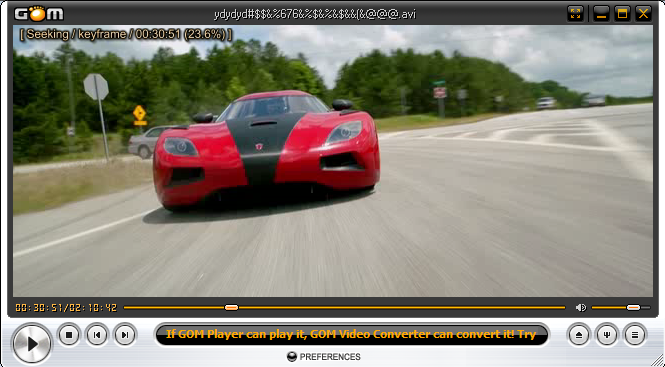This screenshot has width=665, height=367.
Task: Switch to full screen mode
Action: click(576, 14)
